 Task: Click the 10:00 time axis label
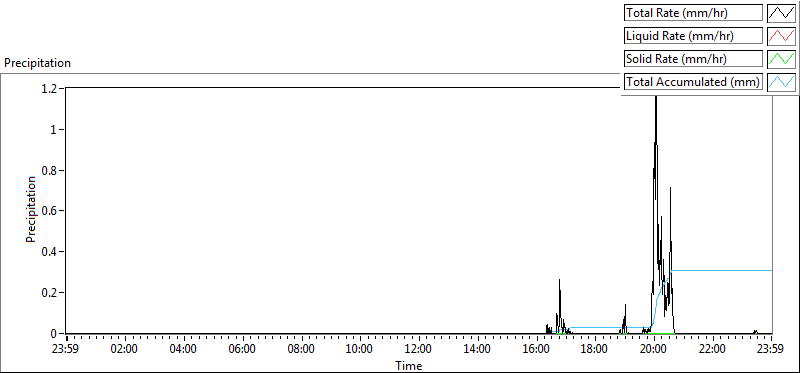(x=360, y=350)
